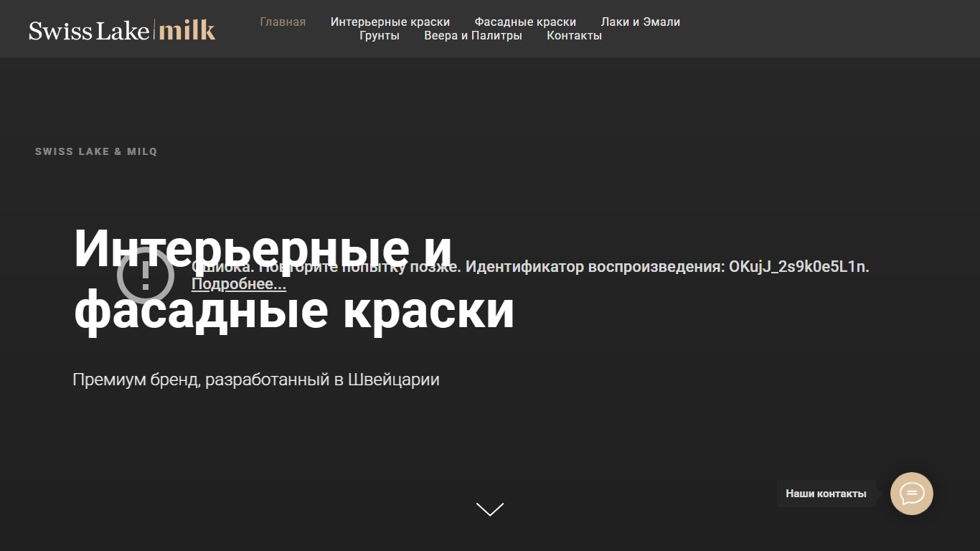980x551 pixels.
Task: Open the chat contacts bubble icon
Action: click(912, 494)
